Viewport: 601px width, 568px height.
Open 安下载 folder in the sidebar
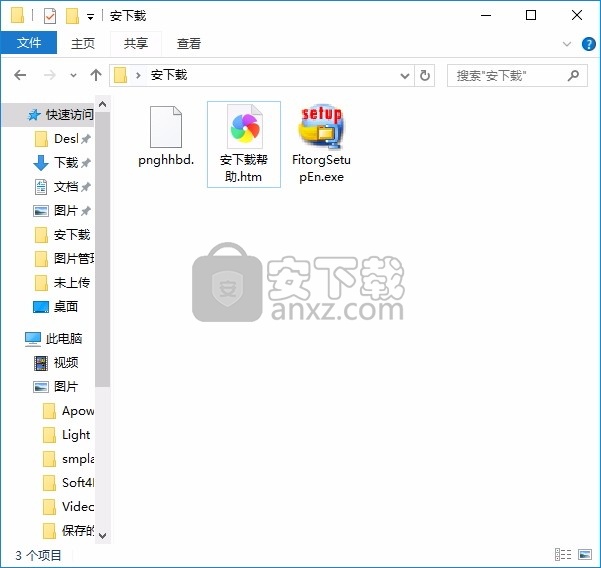[62, 235]
